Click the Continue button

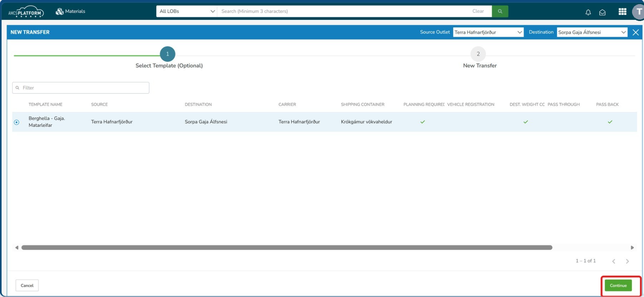(x=618, y=285)
